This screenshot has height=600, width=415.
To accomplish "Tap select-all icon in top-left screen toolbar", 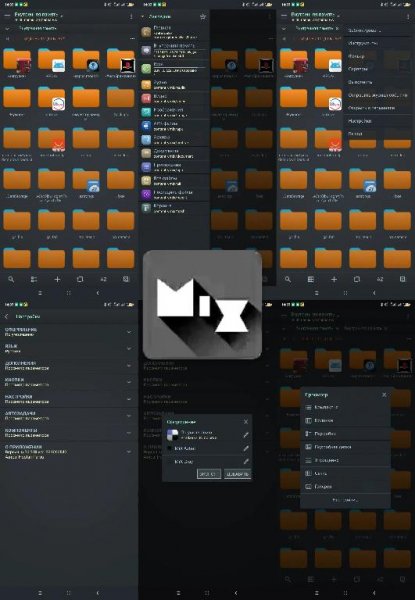I will point(126,279).
